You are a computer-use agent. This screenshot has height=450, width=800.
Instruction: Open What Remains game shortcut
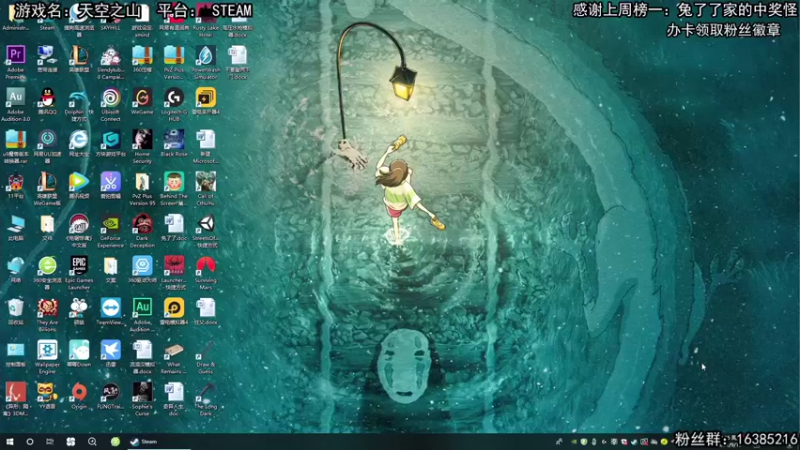click(174, 351)
